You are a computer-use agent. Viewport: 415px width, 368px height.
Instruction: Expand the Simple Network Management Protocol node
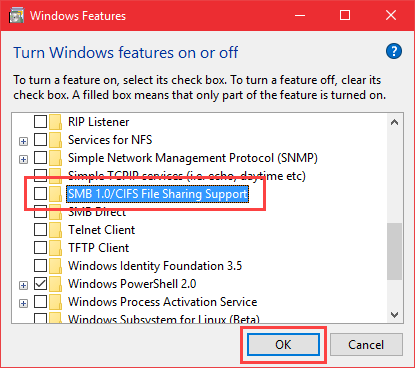(23, 159)
